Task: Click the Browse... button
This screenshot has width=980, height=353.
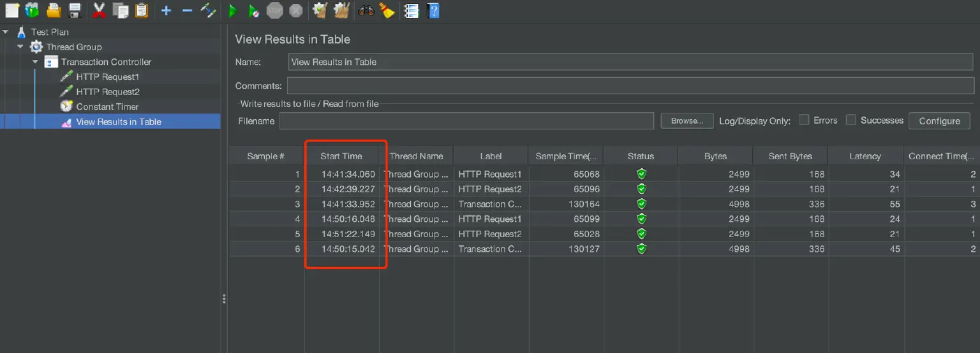Action: 687,121
